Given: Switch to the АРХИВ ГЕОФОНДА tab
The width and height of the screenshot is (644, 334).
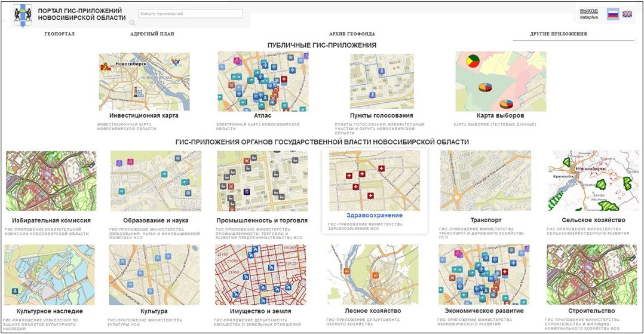Looking at the screenshot, I should tap(352, 34).
